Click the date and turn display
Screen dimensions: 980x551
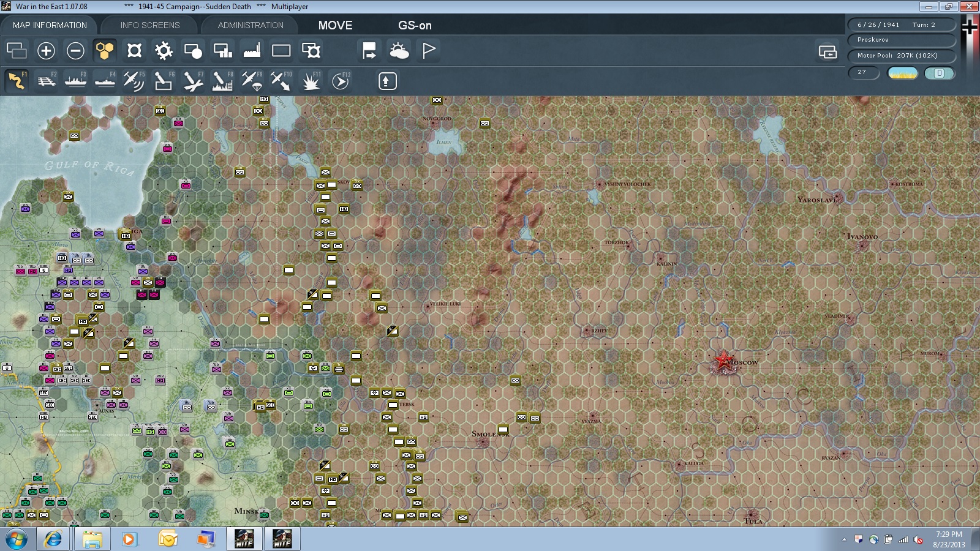point(901,24)
